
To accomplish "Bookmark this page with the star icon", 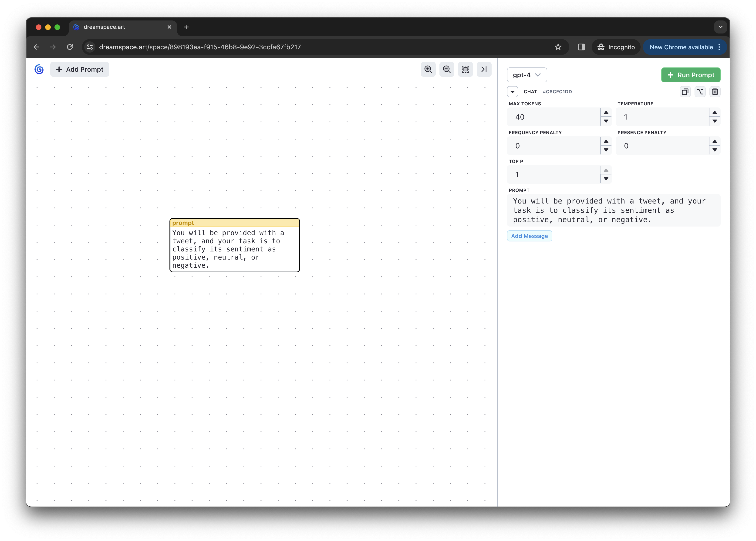I will (x=558, y=47).
